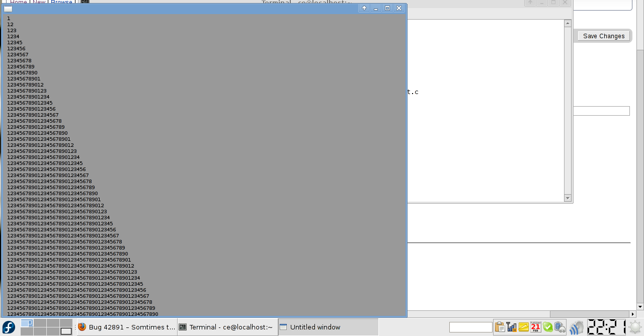Screen dimensions: 644x336
Task: Click the yellow notes tray icon
Action: (x=524, y=327)
